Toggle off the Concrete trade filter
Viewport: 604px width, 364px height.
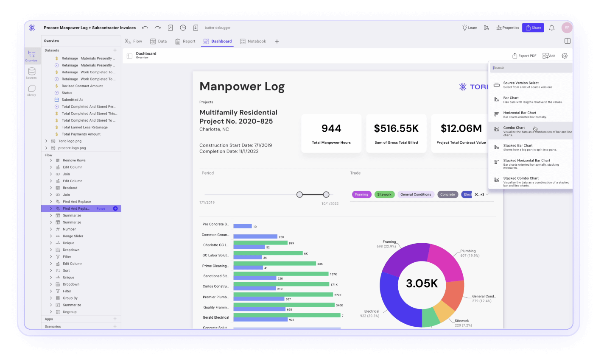(x=447, y=194)
